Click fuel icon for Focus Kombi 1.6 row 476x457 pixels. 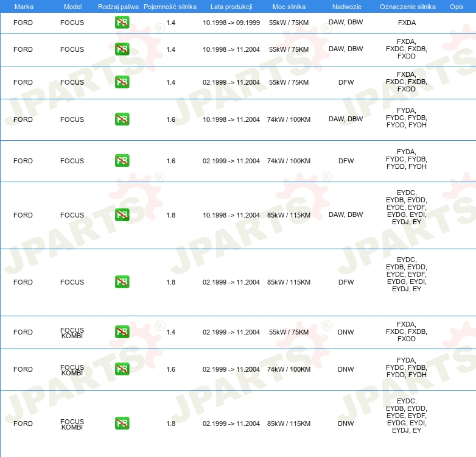click(122, 369)
